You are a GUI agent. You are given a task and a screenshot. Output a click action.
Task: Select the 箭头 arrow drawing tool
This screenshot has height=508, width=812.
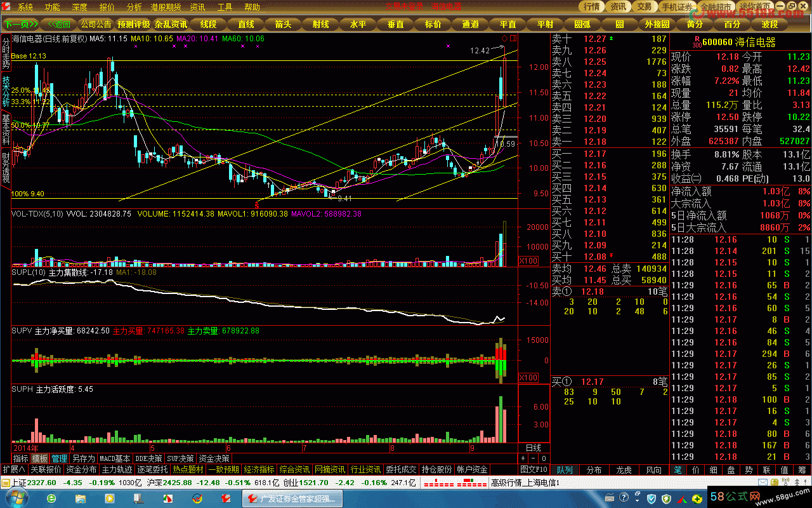tap(284, 25)
